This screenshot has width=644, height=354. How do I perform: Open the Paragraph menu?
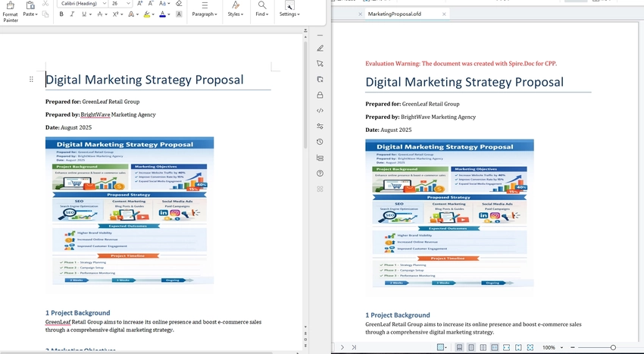pos(204,10)
